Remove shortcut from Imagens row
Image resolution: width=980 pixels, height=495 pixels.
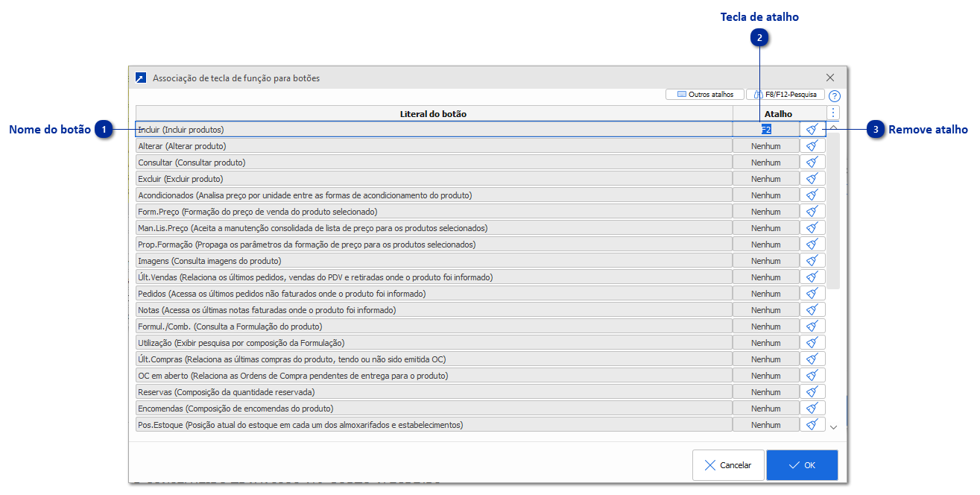[812, 261]
